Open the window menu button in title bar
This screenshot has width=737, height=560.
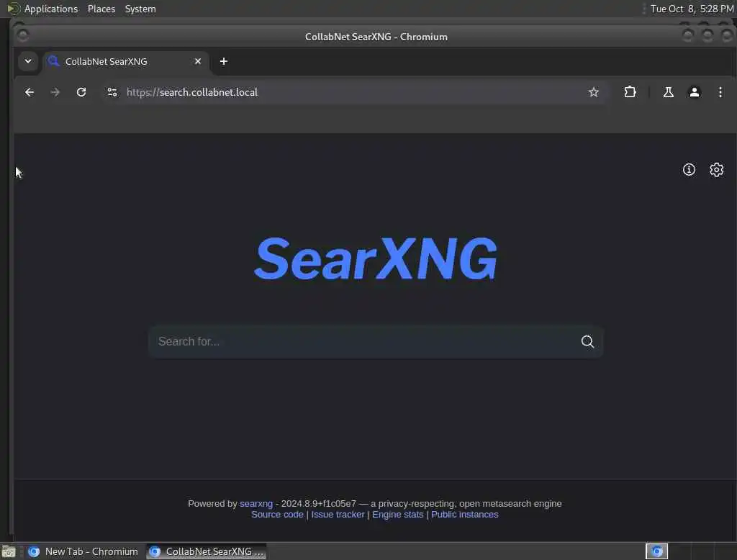[22, 36]
